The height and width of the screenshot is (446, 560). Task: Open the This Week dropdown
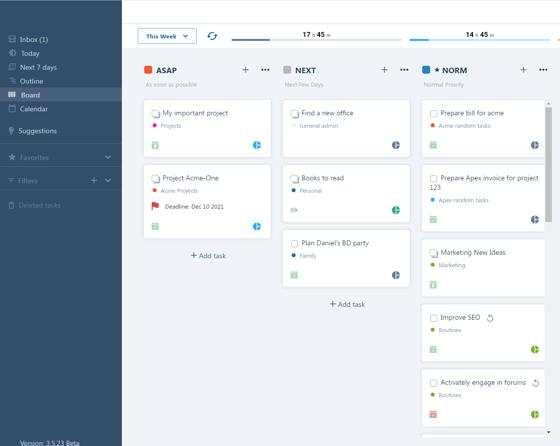click(x=167, y=36)
